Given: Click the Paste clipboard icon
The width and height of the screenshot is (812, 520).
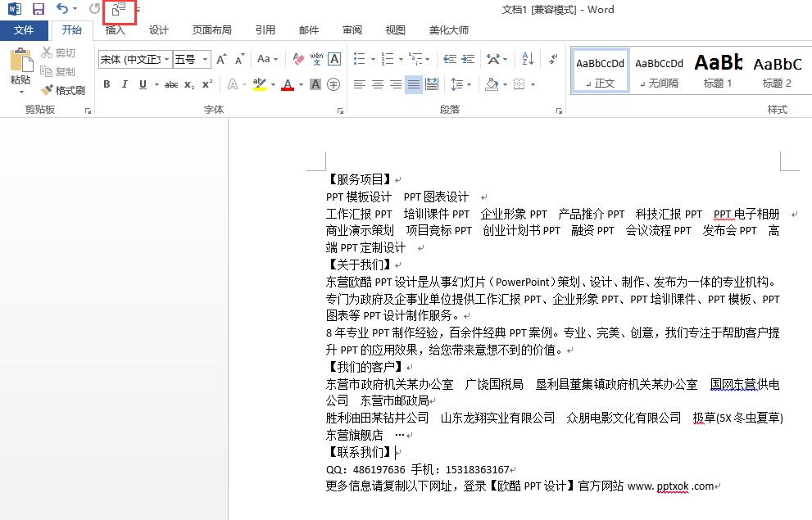Looking at the screenshot, I should [20, 60].
